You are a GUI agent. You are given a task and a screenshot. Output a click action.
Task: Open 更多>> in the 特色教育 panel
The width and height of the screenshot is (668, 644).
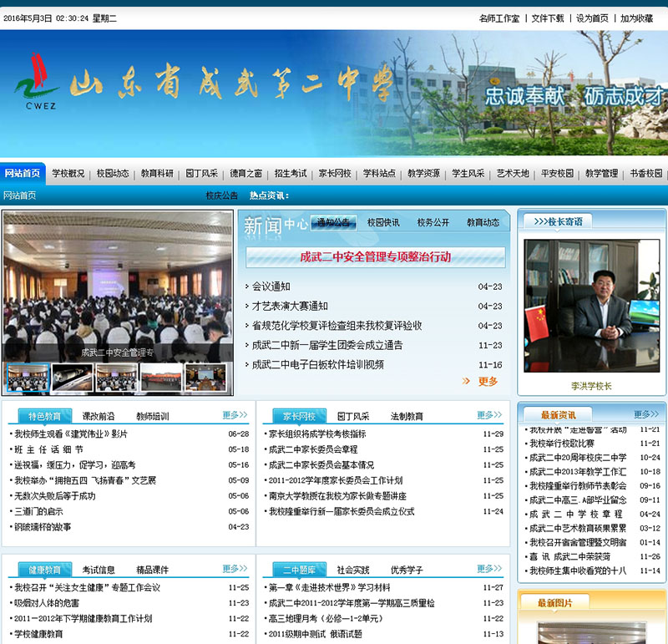(235, 415)
